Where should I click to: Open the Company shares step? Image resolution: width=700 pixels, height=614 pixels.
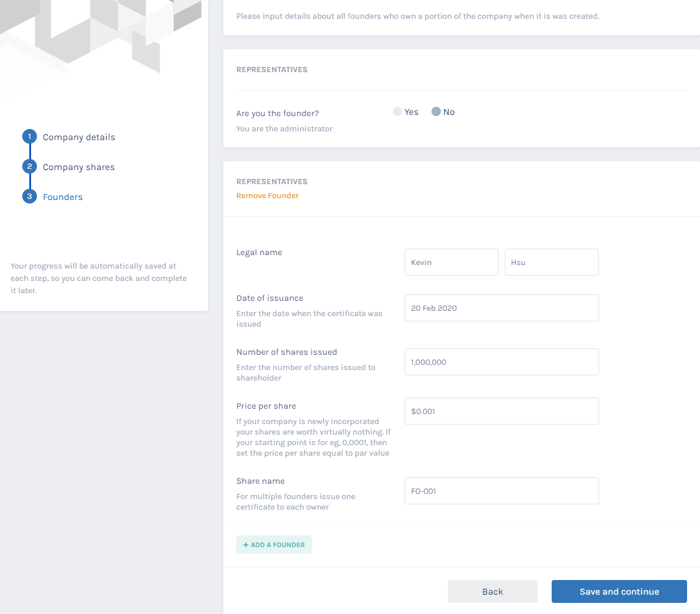pos(79,167)
